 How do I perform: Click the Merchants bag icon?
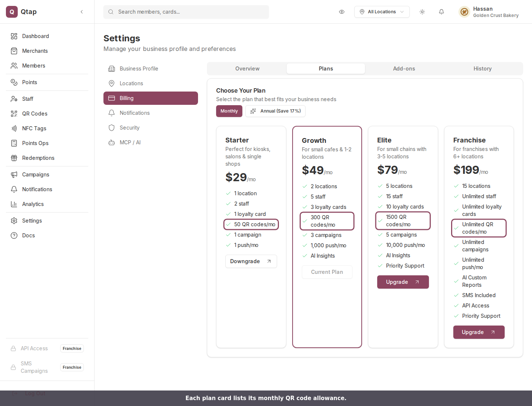14,51
